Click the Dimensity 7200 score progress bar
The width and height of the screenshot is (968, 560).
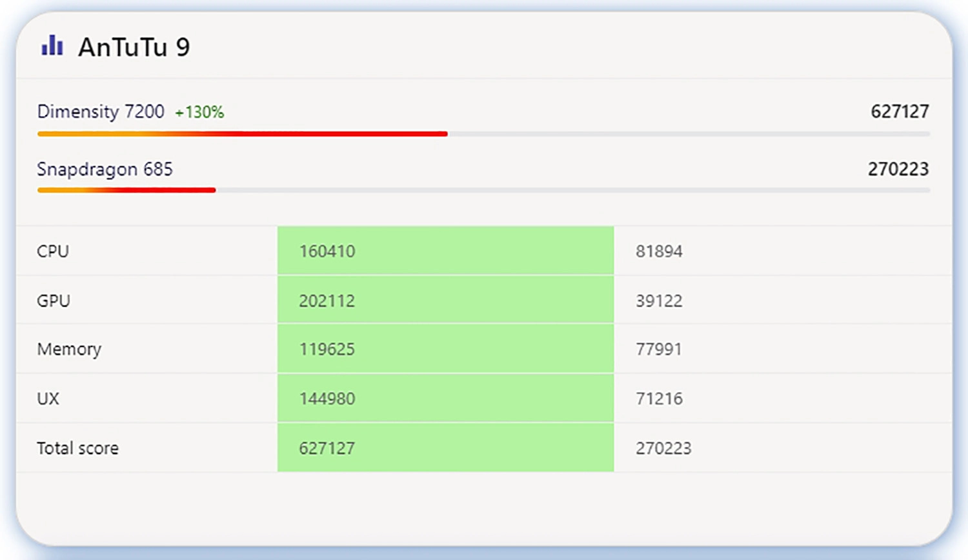(483, 134)
